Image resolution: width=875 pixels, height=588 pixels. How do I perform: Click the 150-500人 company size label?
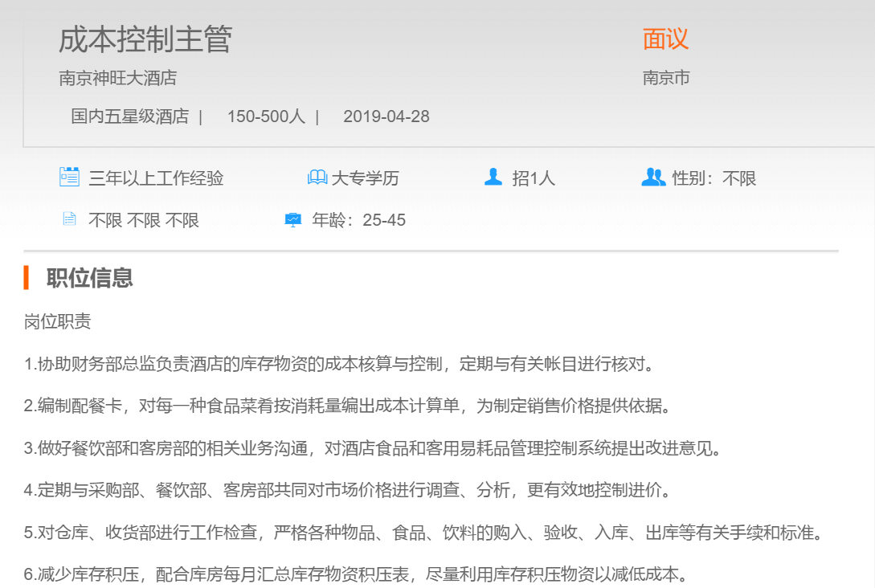[x=266, y=116]
